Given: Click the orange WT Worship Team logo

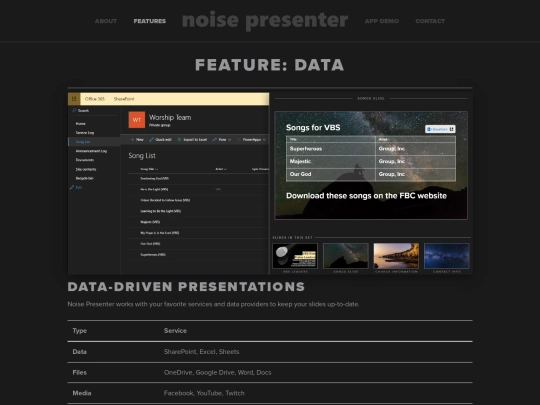Looking at the screenshot, I should tap(137, 120).
